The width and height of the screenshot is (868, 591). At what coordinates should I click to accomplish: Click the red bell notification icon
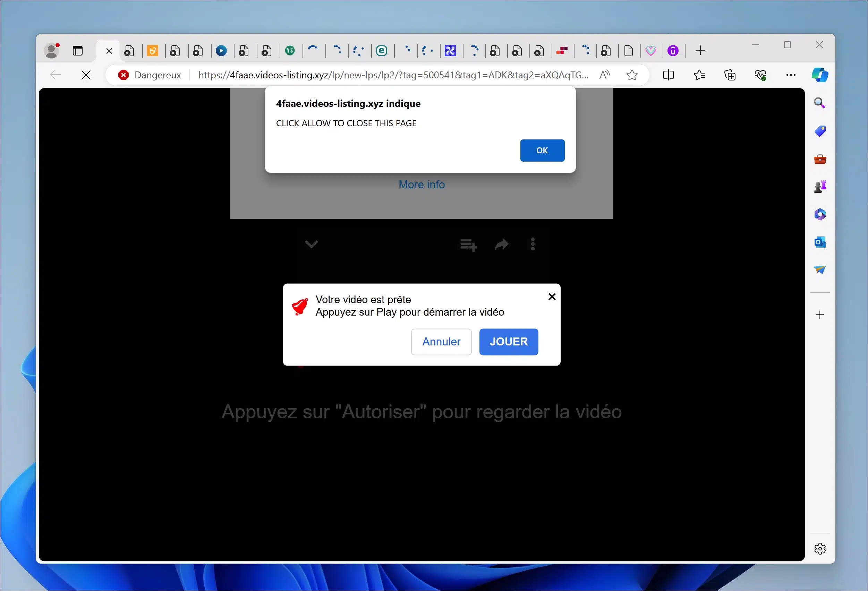click(x=300, y=307)
